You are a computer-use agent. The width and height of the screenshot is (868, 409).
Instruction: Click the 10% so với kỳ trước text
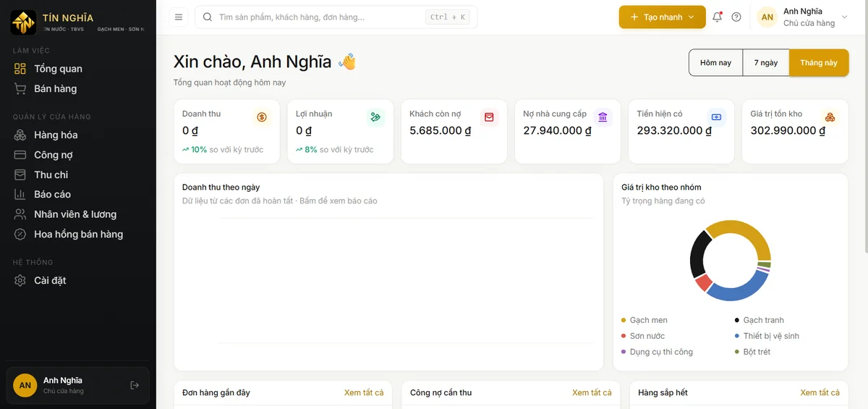(223, 150)
